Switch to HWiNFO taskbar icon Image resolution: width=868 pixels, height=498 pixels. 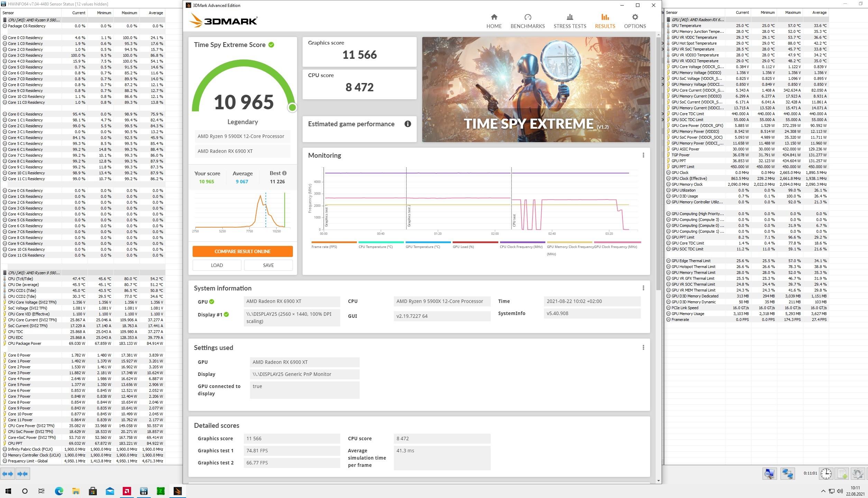(144, 491)
